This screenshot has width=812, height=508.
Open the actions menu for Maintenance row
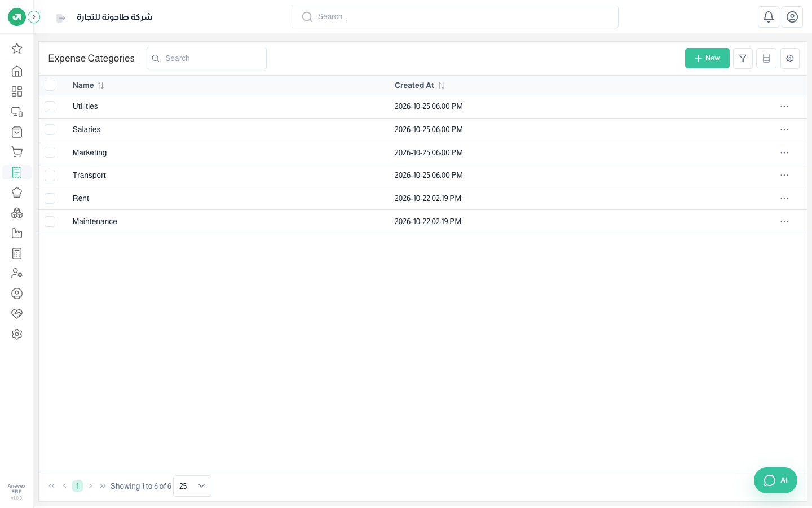tap(784, 222)
